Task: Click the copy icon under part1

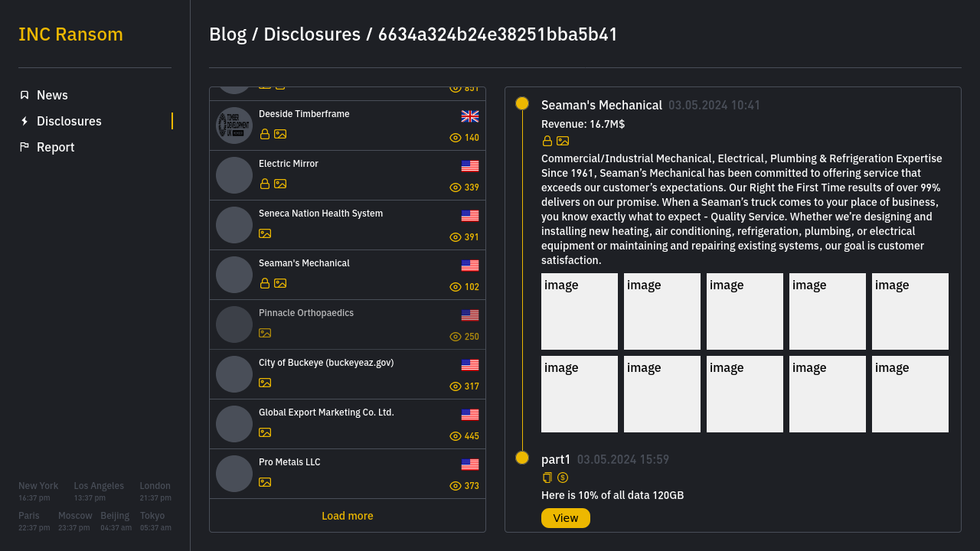Action: [x=547, y=478]
